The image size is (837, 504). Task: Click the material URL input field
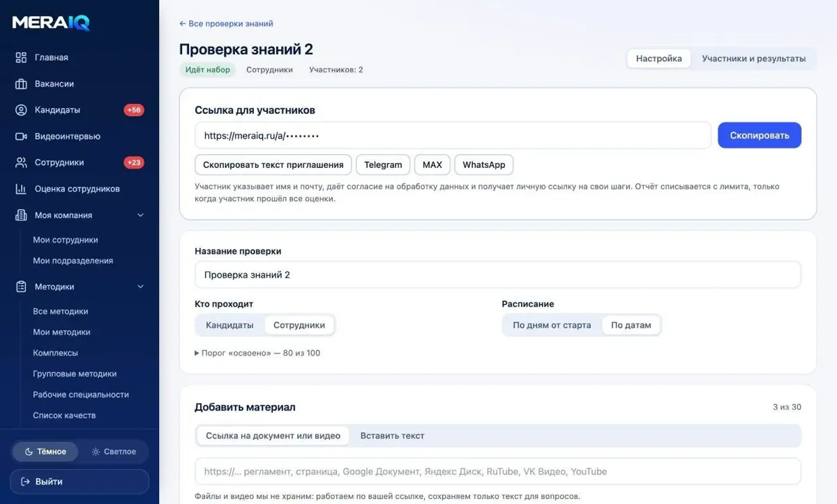(497, 471)
